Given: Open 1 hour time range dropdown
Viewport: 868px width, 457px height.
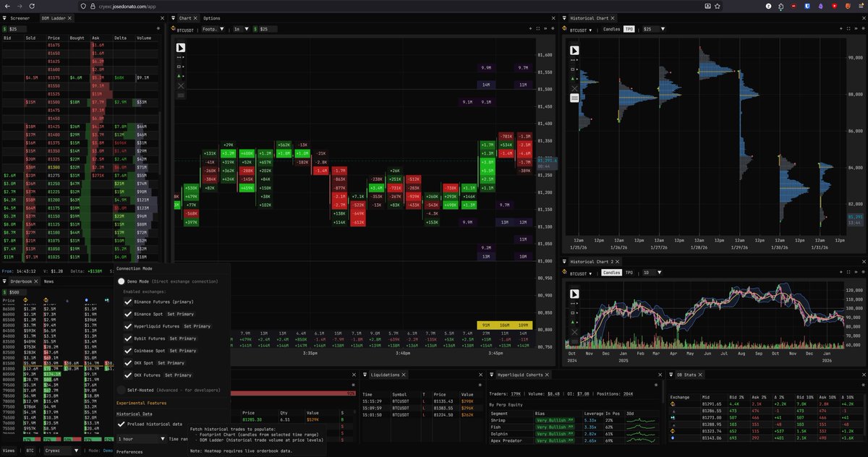Looking at the screenshot, I should coord(140,439).
